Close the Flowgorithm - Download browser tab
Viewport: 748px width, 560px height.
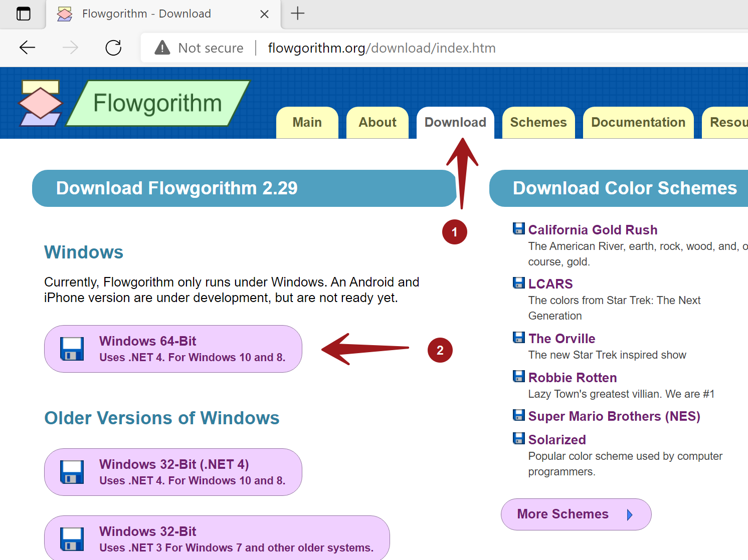pyautogui.click(x=264, y=14)
